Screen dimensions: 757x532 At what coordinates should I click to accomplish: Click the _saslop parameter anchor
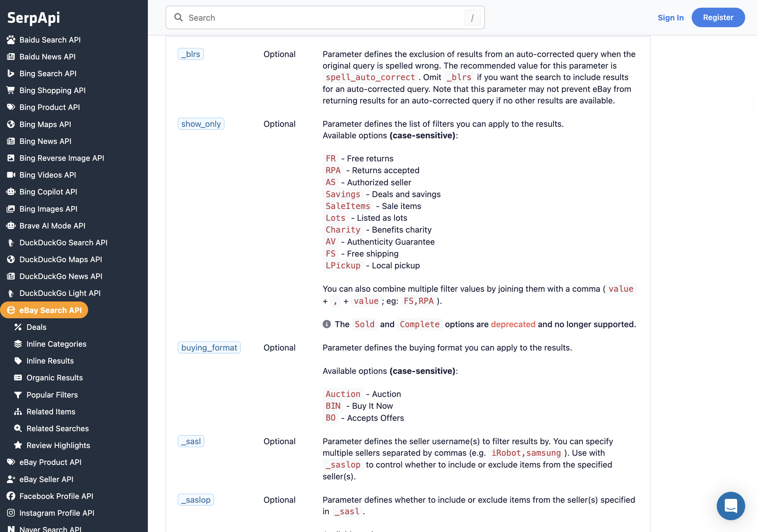pos(196,500)
